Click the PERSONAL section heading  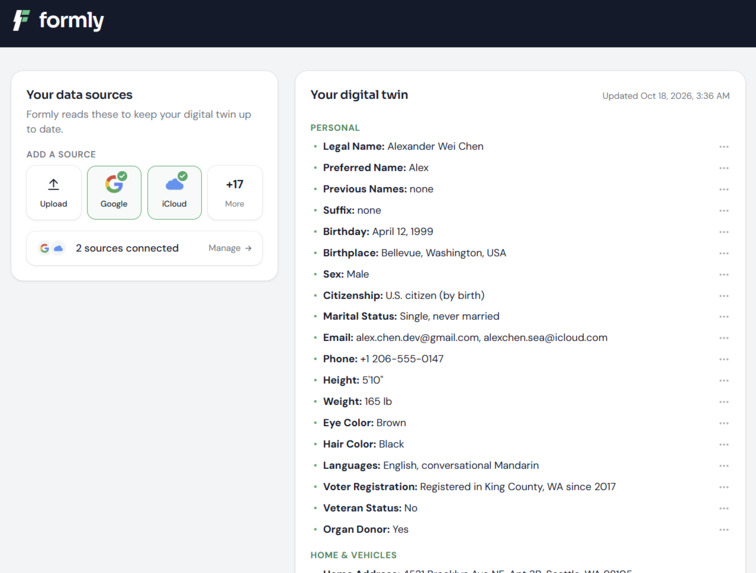coord(335,128)
